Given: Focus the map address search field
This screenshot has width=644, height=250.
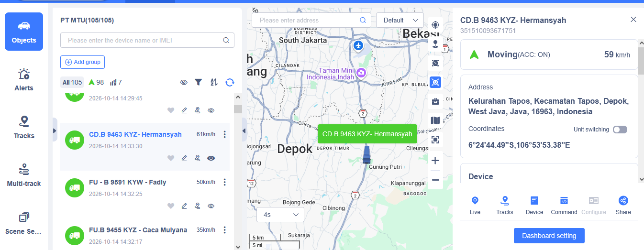Looking at the screenshot, I should click(311, 20).
